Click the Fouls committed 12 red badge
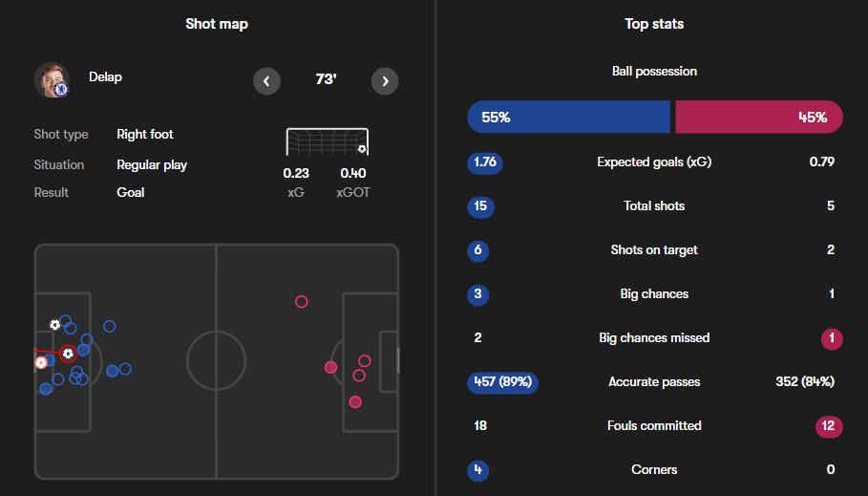Screen dimensions: 868x496 point(830,425)
